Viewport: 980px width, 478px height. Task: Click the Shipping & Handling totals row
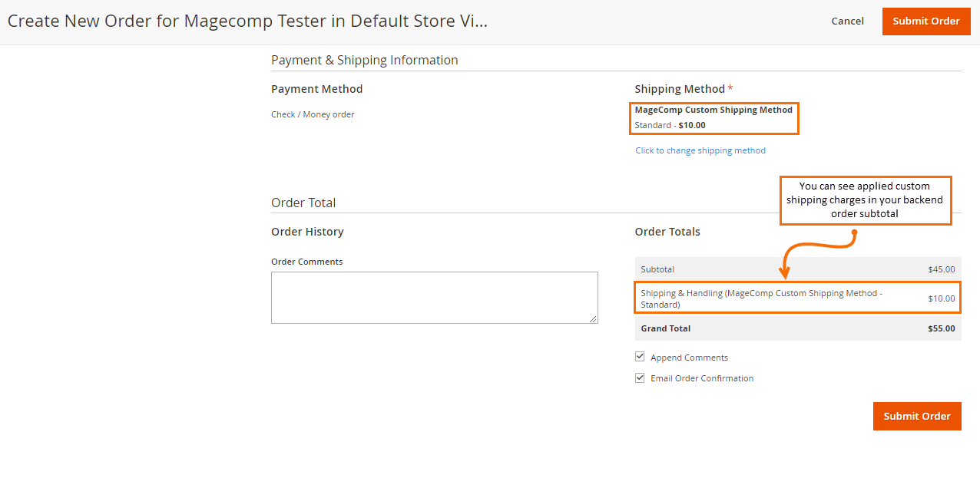pos(797,298)
